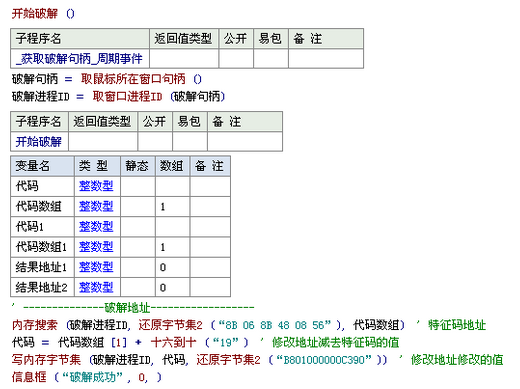Select the 开始破解 subroutine name cell
520x389 pixels.
click(x=39, y=142)
